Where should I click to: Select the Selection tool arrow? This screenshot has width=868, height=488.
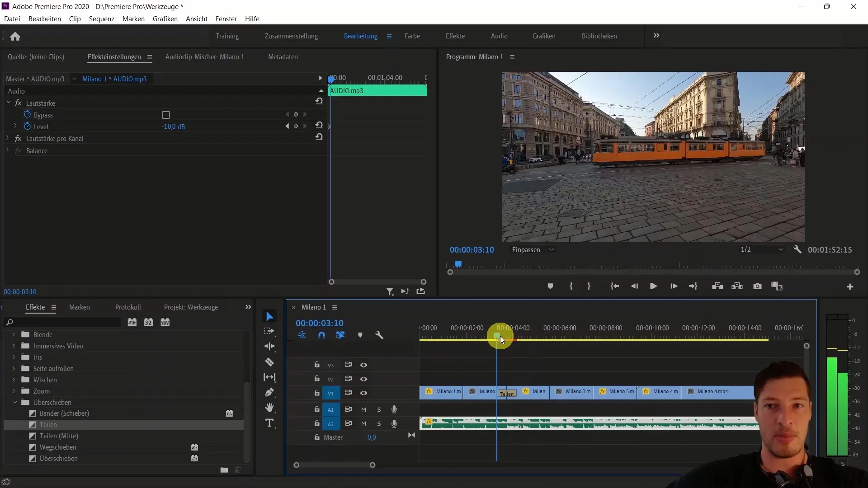[269, 316]
